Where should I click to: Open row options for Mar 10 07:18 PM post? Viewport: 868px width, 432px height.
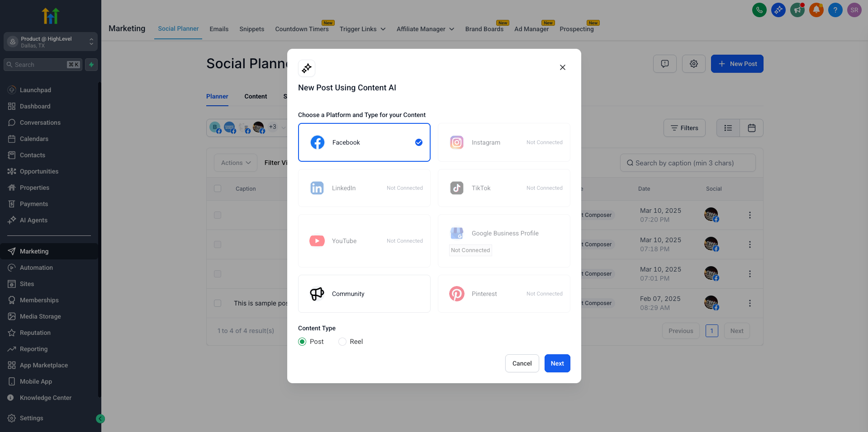tap(750, 244)
